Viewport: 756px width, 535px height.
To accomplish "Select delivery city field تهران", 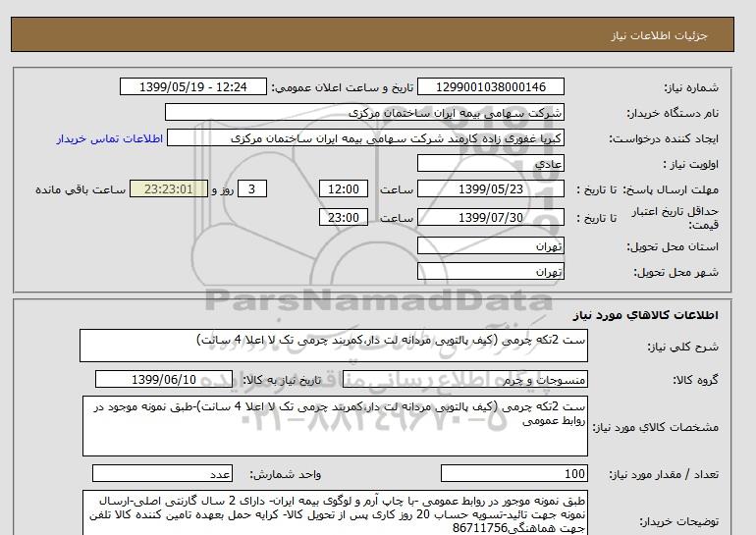I will pyautogui.click(x=491, y=271).
